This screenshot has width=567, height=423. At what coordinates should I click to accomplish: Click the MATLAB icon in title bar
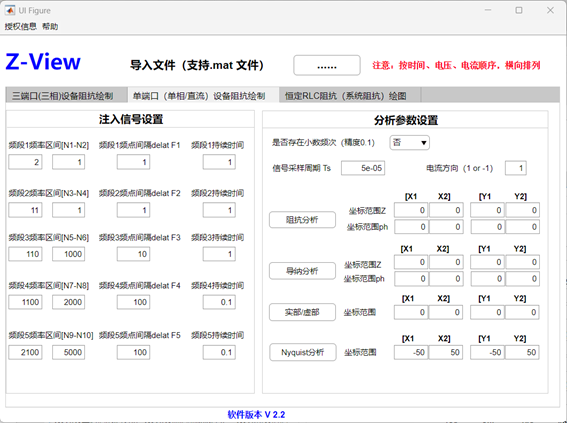click(10, 10)
